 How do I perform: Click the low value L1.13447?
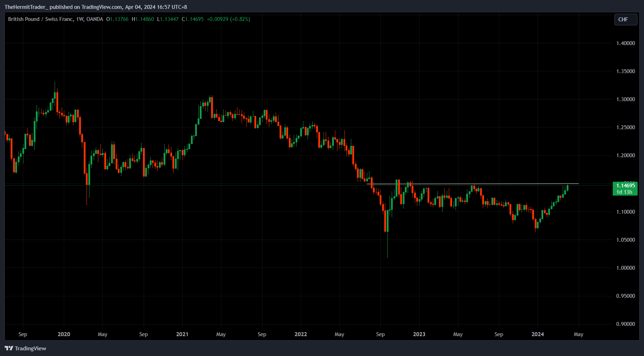[167, 19]
